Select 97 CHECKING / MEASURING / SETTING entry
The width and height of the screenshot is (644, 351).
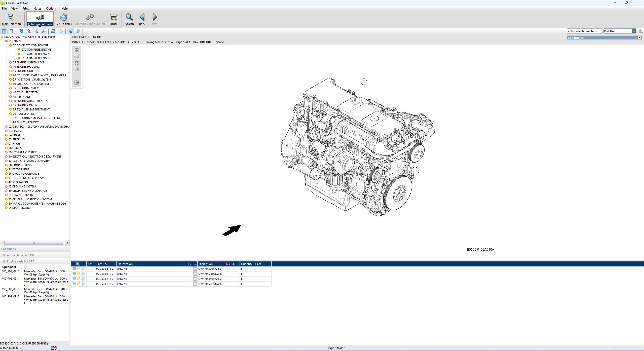click(37, 118)
